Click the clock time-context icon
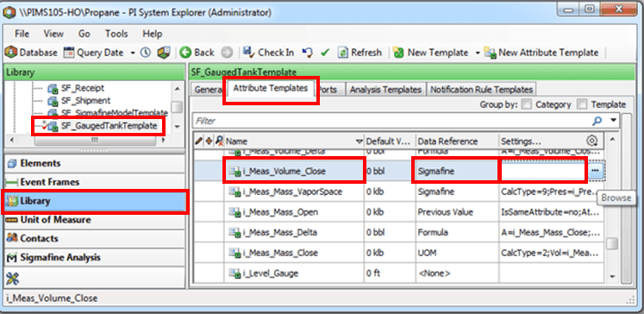Screen dimensions: 644x314 146,53
